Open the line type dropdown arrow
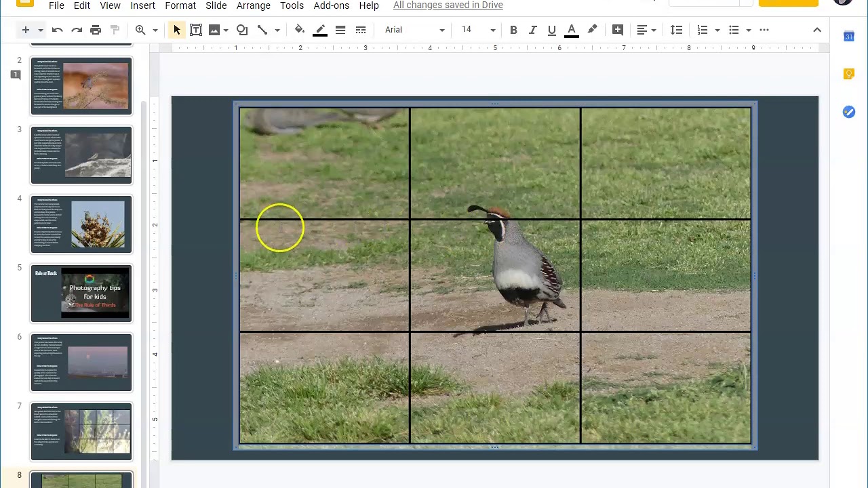Screen dimensions: 868x488 coord(277,30)
